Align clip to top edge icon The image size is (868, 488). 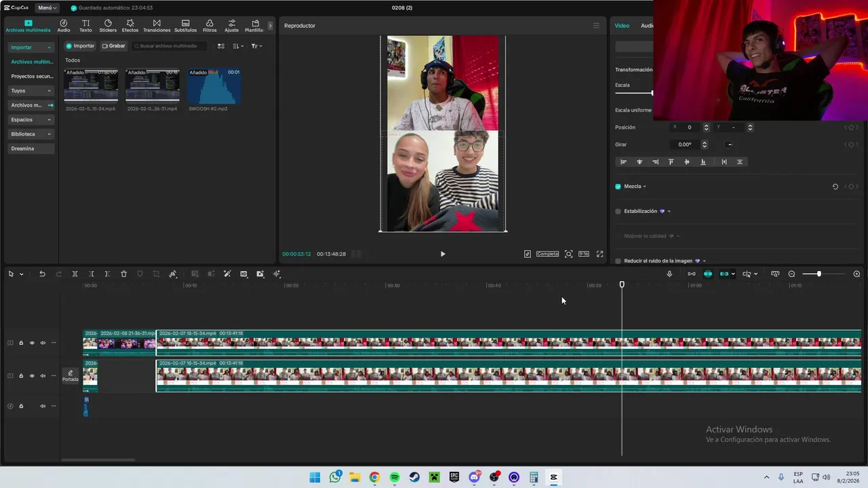(671, 162)
